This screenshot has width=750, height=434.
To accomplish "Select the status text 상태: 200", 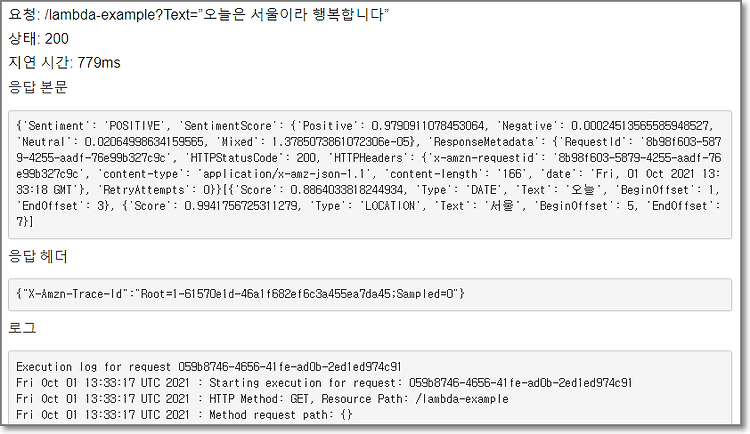I will (x=38, y=38).
